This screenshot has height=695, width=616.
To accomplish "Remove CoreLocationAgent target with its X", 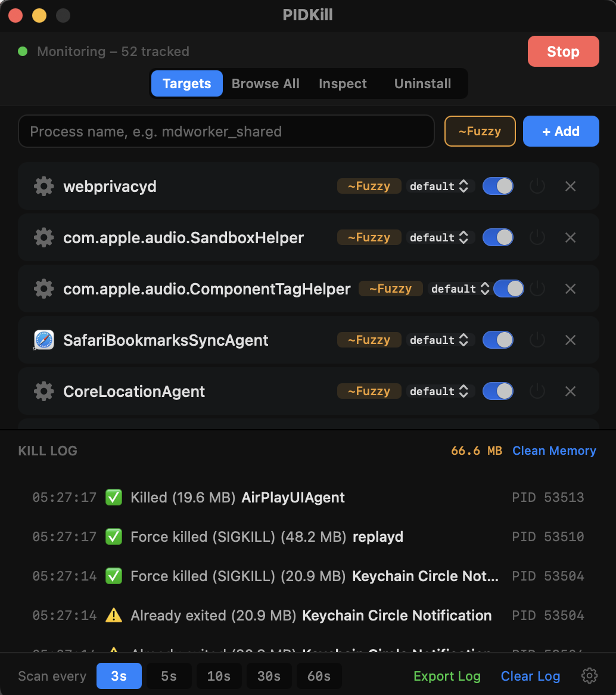I will (x=570, y=392).
